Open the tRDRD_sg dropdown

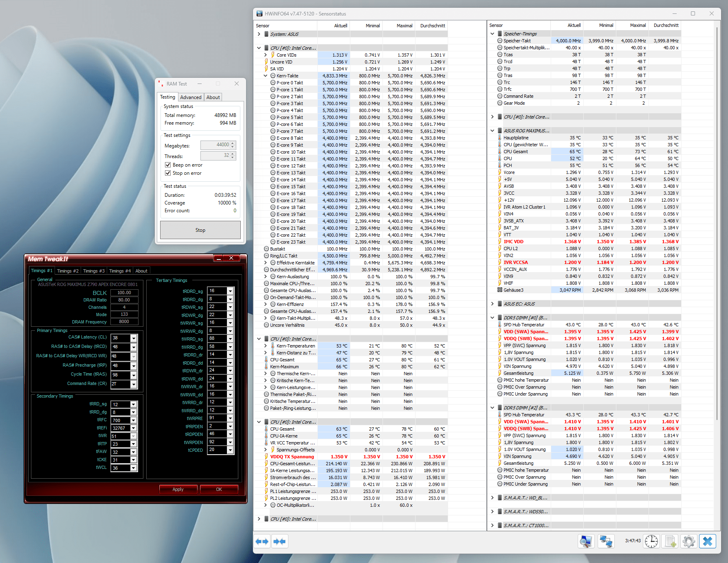[x=230, y=291]
